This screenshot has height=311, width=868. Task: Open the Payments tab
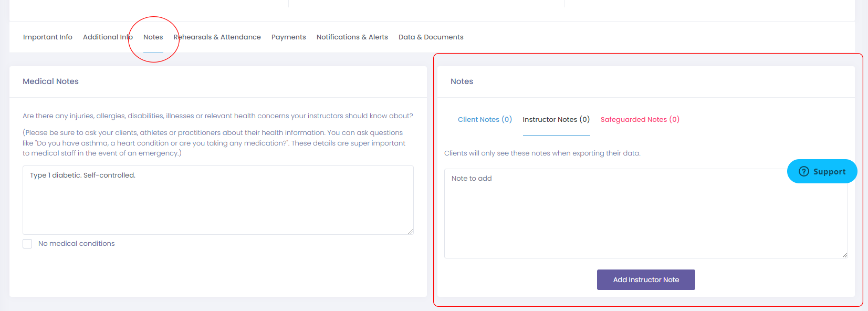tap(288, 37)
